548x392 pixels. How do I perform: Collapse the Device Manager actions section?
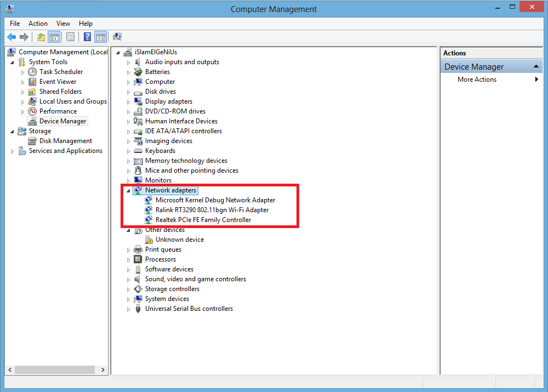pos(537,67)
